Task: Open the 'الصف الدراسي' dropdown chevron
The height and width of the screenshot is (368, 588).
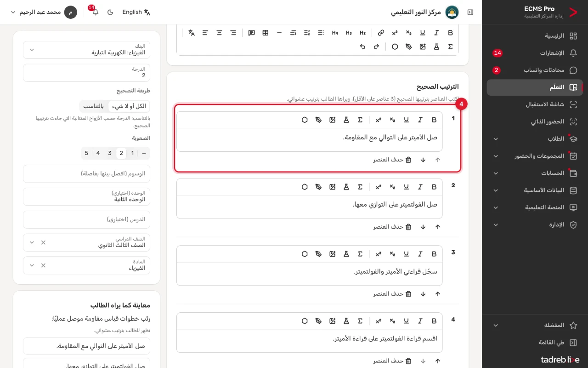Action: pyautogui.click(x=32, y=242)
